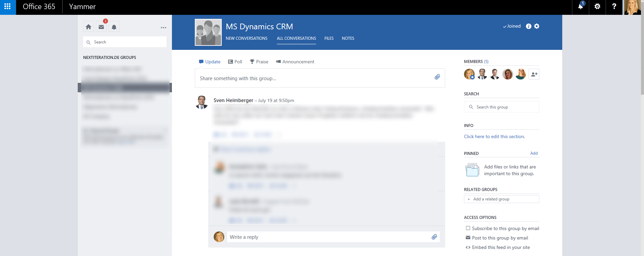Image resolution: width=644 pixels, height=256 pixels.
Task: Click the Yammer title in top bar
Action: (x=82, y=7)
